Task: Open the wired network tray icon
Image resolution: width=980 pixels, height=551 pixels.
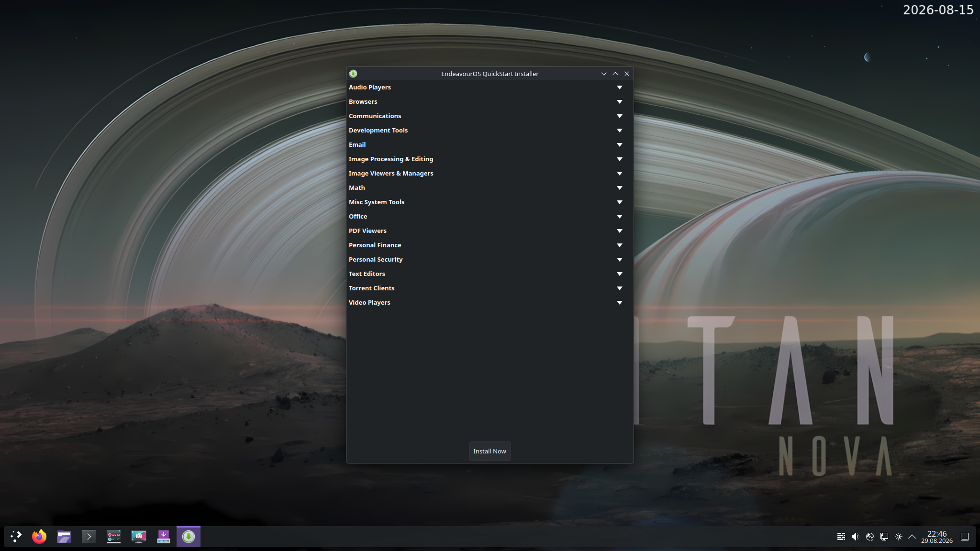Action: click(884, 537)
